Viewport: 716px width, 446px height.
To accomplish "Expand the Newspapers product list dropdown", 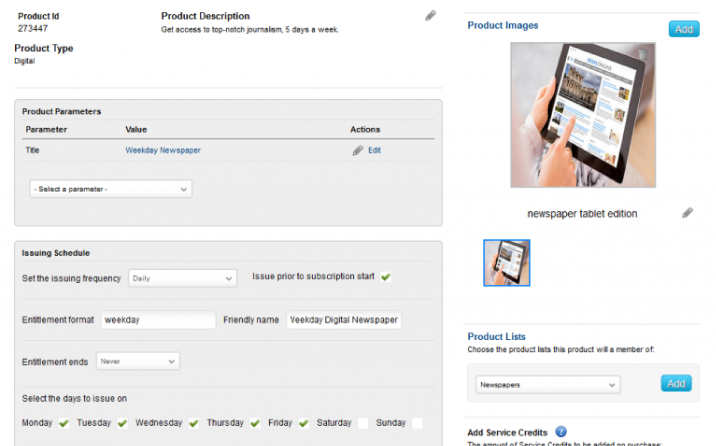I will 547,384.
